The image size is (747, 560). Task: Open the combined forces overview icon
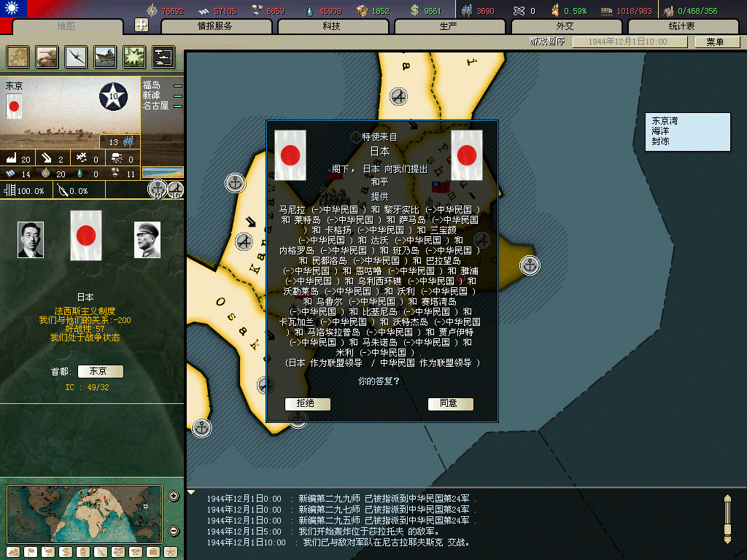pos(163,57)
